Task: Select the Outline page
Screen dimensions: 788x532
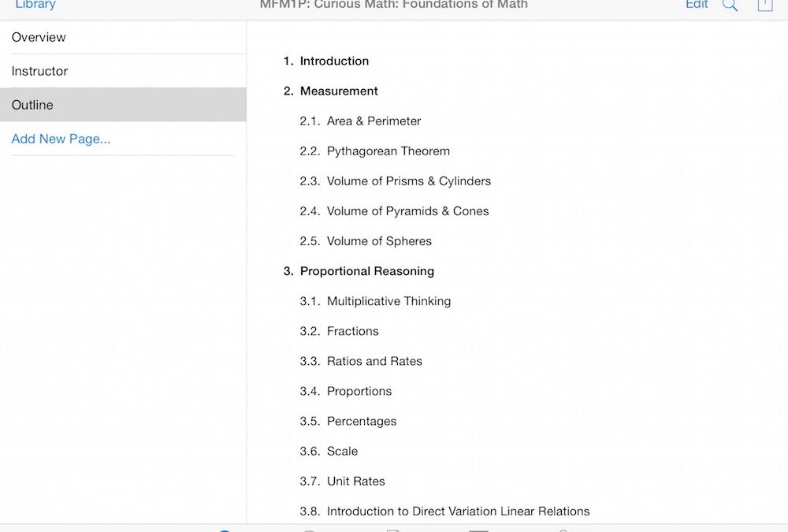Action: 32,105
